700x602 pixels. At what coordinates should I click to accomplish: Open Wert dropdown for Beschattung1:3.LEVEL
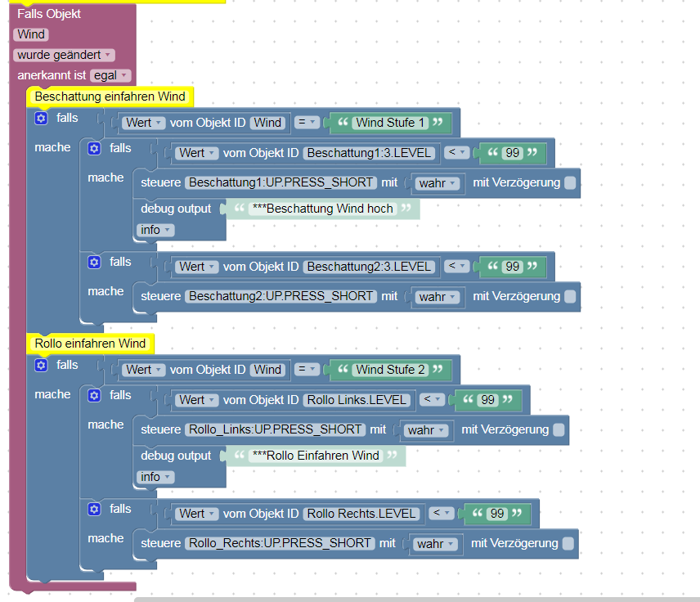(x=197, y=153)
